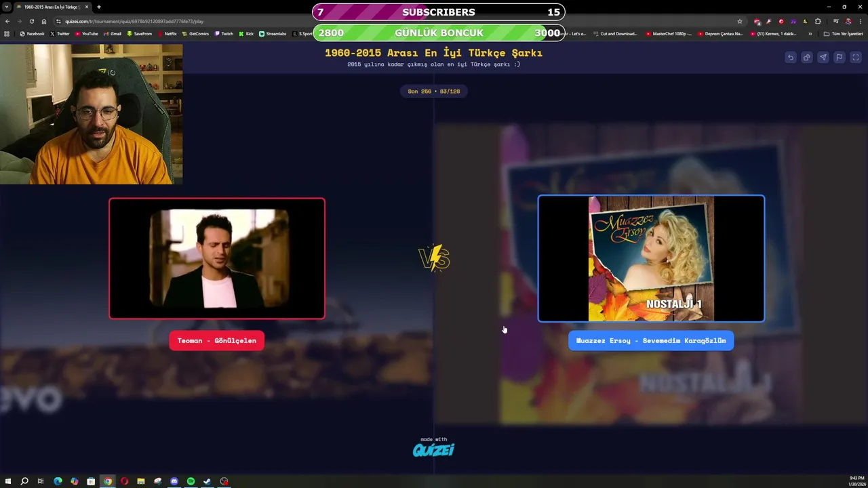Screen dimensions: 868x488
Task: Open the Facebook bookmark
Action: click(x=32, y=33)
